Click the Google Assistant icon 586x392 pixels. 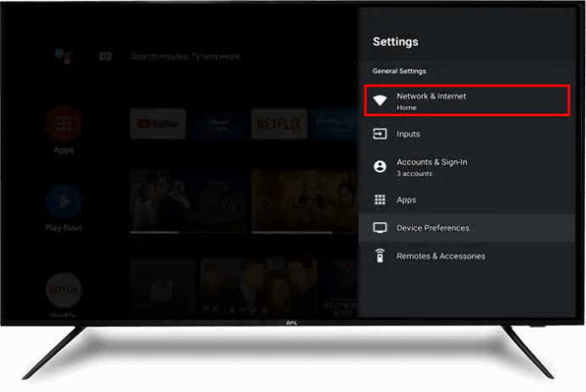(64, 56)
